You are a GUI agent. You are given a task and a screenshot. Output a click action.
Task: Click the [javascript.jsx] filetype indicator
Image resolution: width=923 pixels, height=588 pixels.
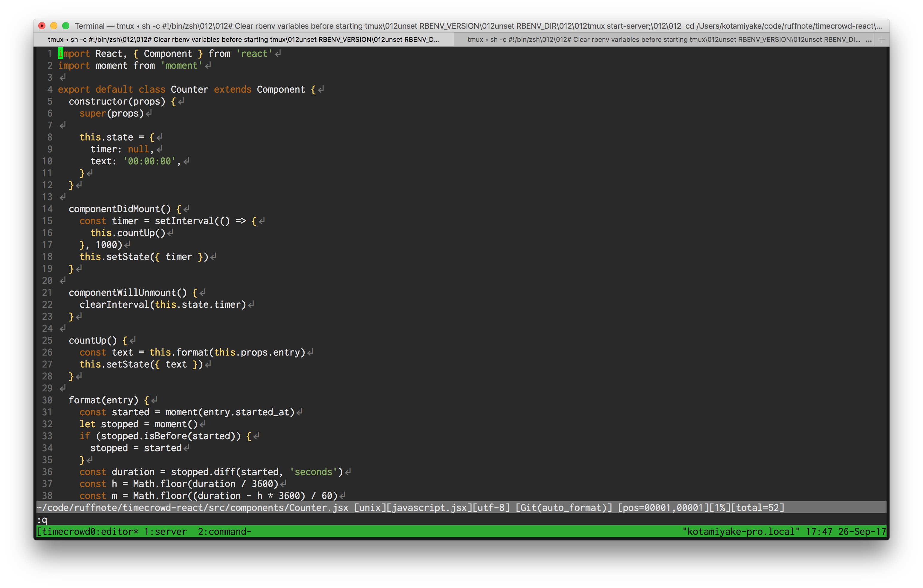[x=429, y=508]
